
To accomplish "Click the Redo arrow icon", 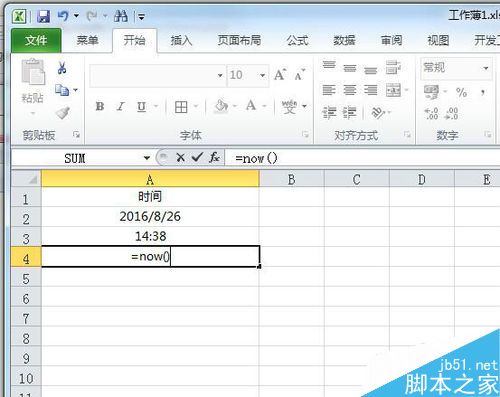I will tap(92, 16).
